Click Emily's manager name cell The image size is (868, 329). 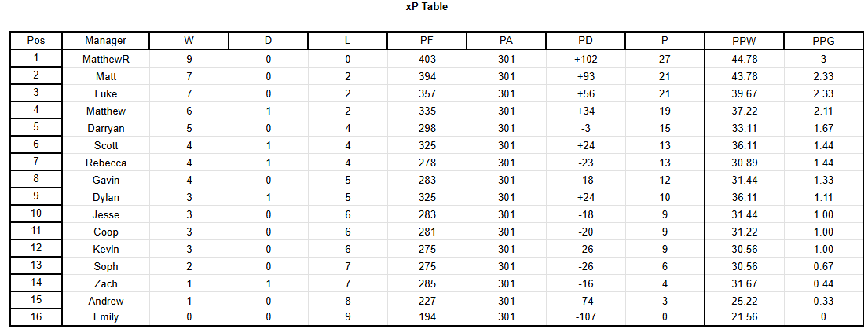(x=106, y=317)
